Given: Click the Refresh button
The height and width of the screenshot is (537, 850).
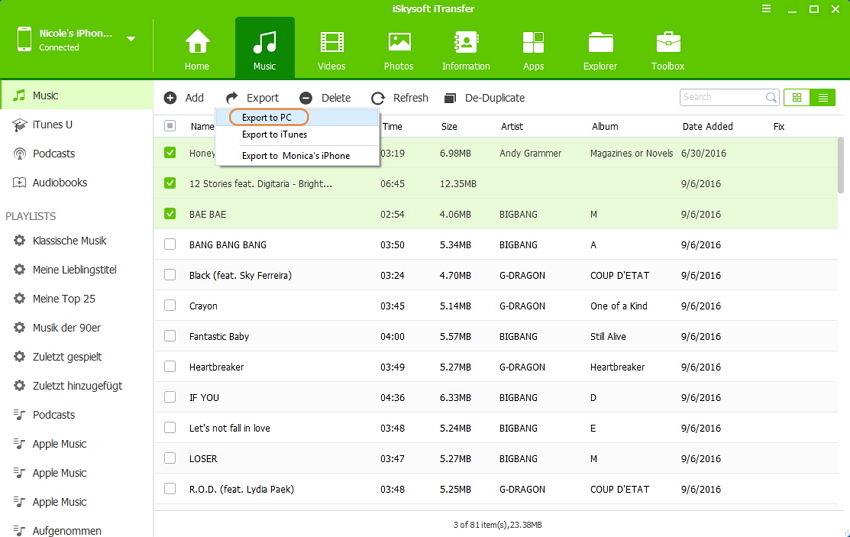Looking at the screenshot, I should (x=400, y=98).
